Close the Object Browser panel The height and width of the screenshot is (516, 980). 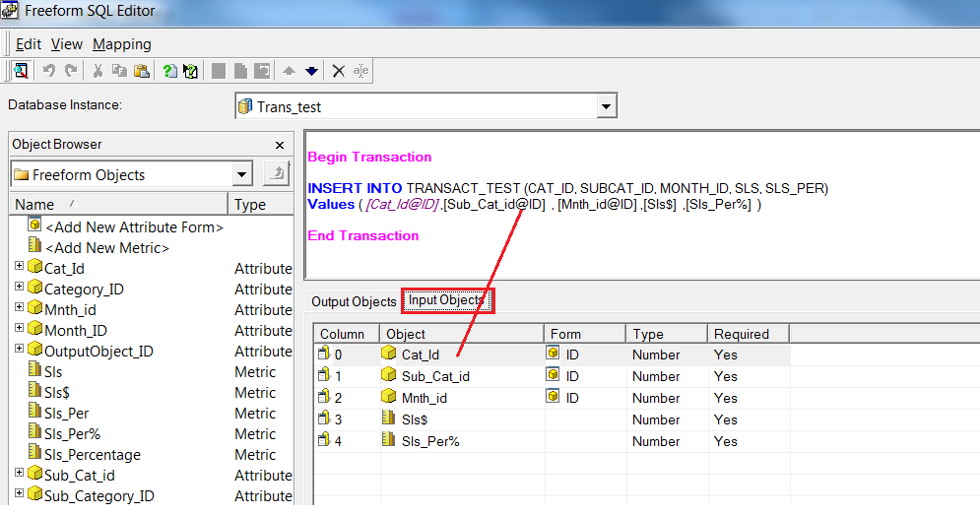coord(280,145)
